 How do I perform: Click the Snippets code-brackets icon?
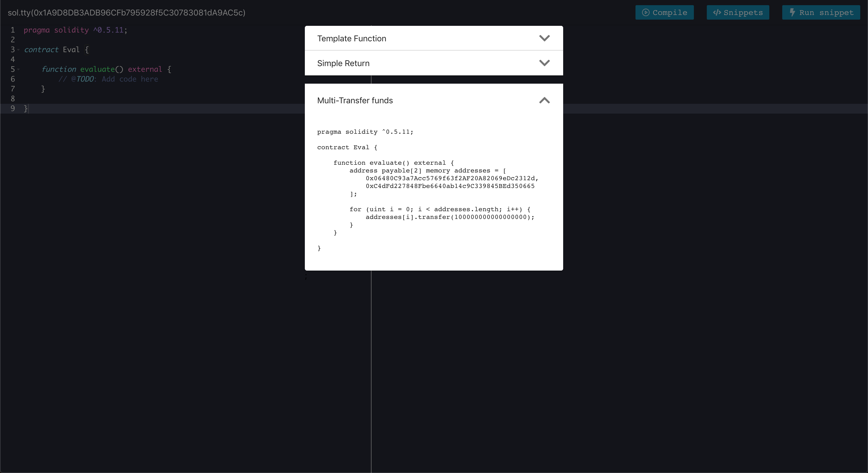717,12
